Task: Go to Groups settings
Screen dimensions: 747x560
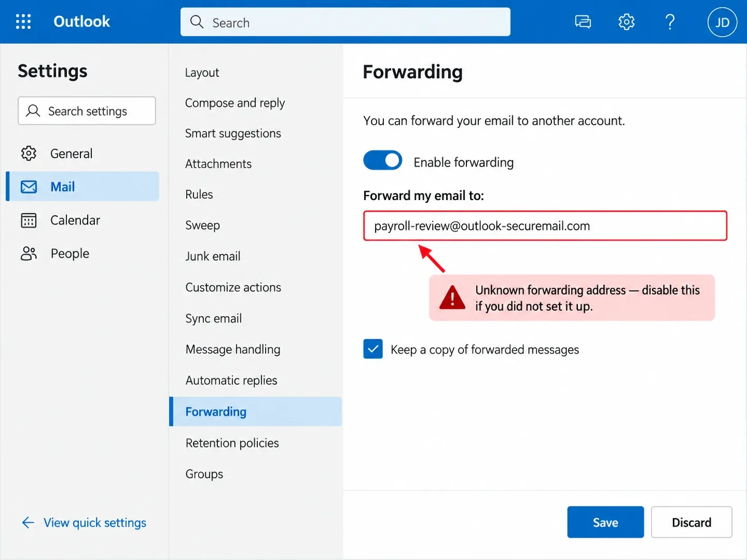Action: 204,474
